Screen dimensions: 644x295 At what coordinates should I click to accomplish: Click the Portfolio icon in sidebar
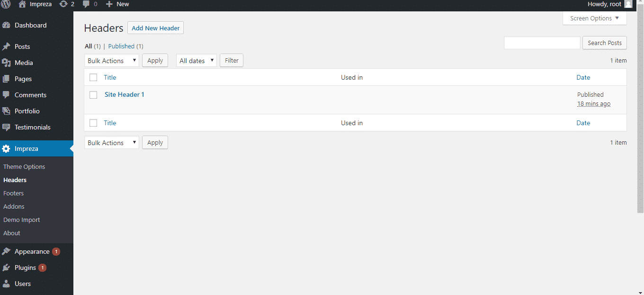[x=6, y=111]
